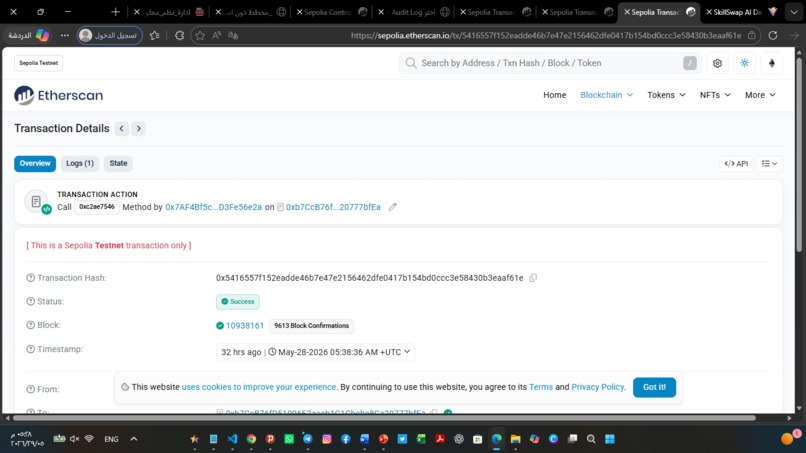
Task: Open browser translate icon
Action: (x=233, y=35)
